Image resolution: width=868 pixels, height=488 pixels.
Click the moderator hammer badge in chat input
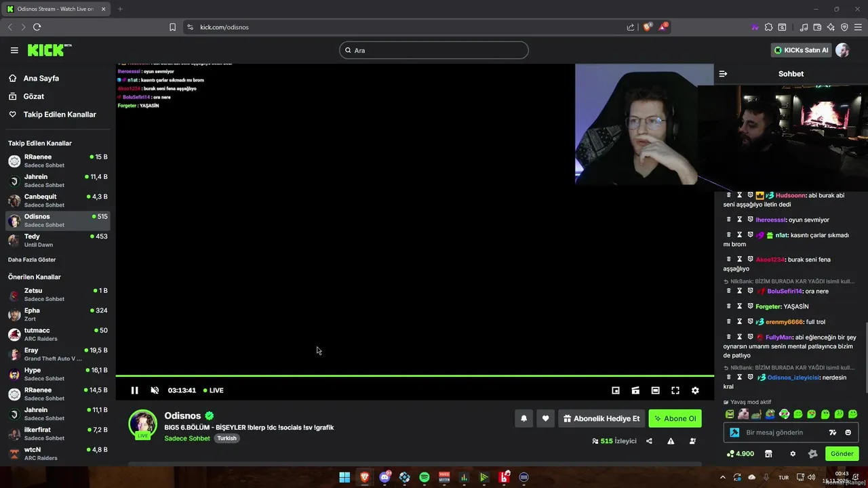click(734, 432)
